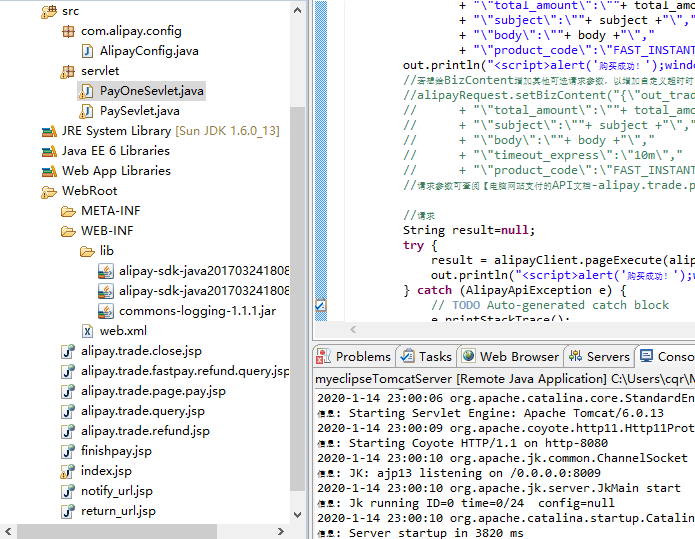This screenshot has height=539, width=695.
Task: Select web.xml in the tree
Action: tap(123, 331)
